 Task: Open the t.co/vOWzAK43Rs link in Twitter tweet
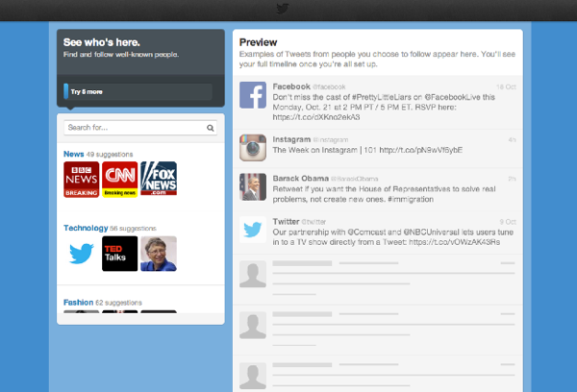454,242
